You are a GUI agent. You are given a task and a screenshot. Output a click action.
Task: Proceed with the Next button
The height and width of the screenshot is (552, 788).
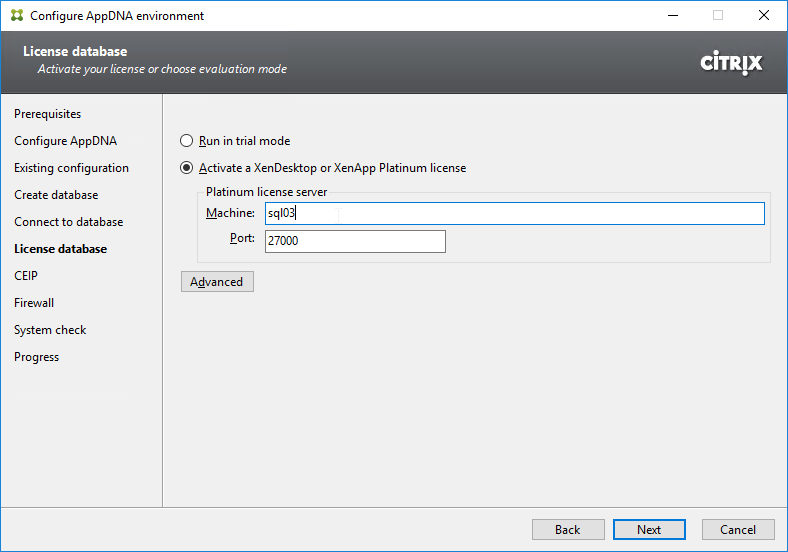[649, 530]
